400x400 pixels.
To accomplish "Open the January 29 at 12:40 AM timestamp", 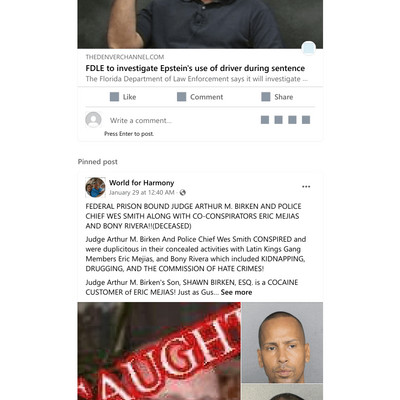I will click(x=142, y=193).
